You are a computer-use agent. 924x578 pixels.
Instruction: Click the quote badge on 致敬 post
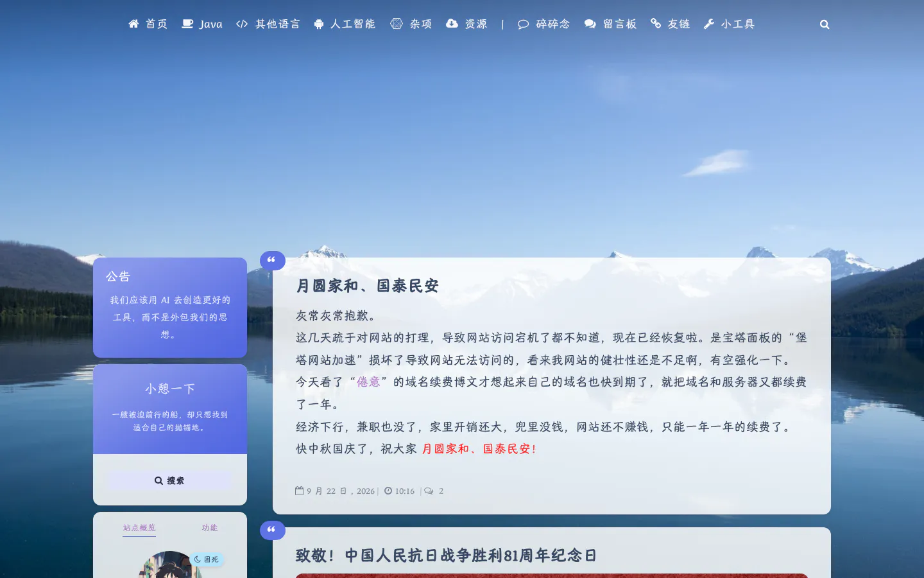(x=272, y=530)
